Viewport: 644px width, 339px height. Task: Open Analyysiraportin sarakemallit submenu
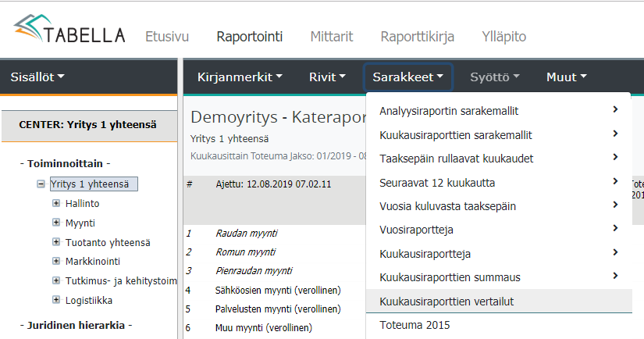pos(449,111)
